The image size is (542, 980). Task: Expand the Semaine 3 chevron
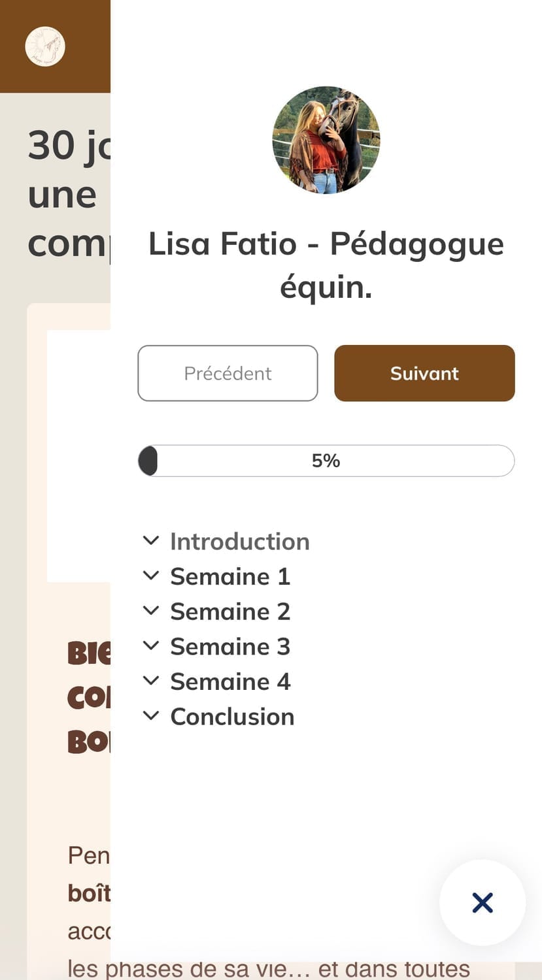click(151, 645)
